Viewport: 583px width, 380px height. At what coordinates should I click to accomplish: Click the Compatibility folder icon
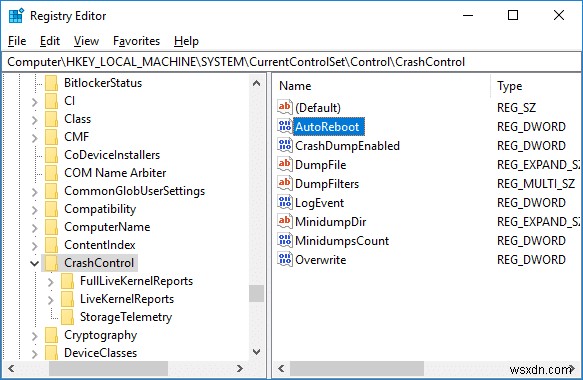point(51,209)
